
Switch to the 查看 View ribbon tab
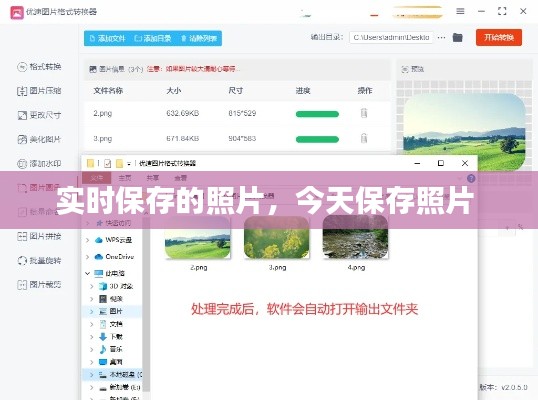pyautogui.click(x=180, y=178)
